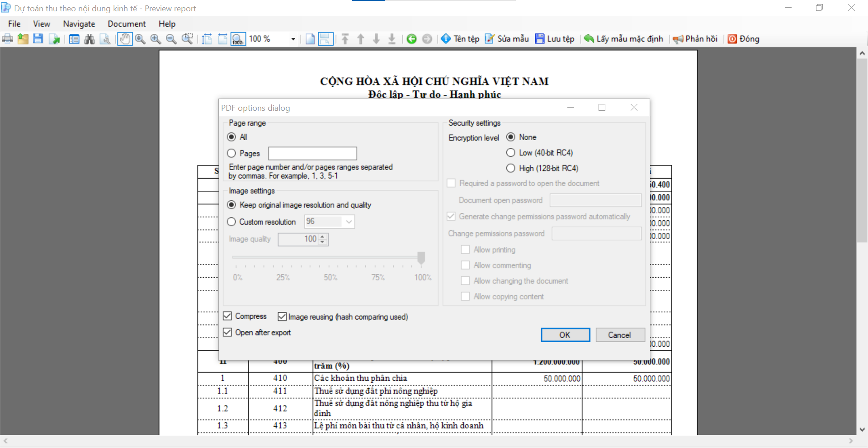Screen dimensions: 868x448
Task: Click the Print icon in the toolbar
Action: coord(8,39)
